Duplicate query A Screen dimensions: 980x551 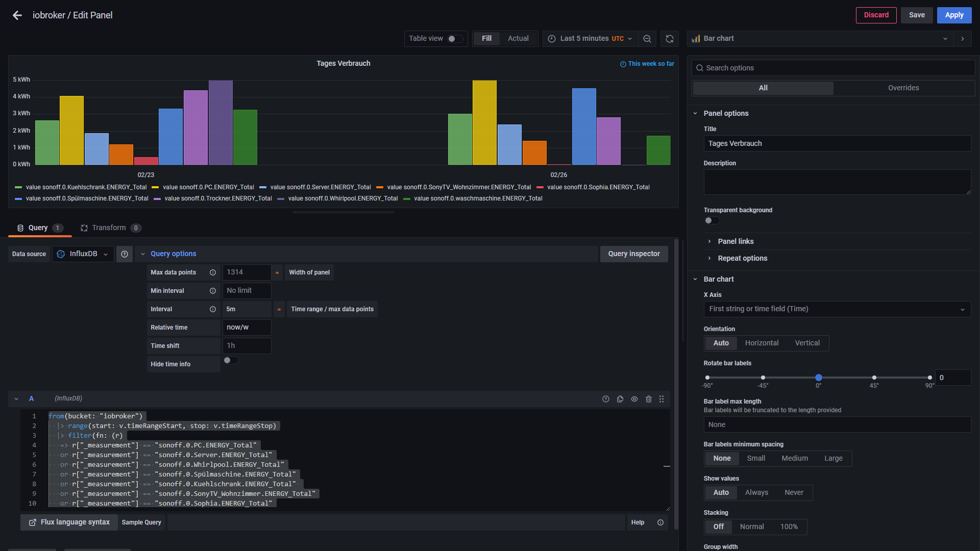click(x=620, y=399)
